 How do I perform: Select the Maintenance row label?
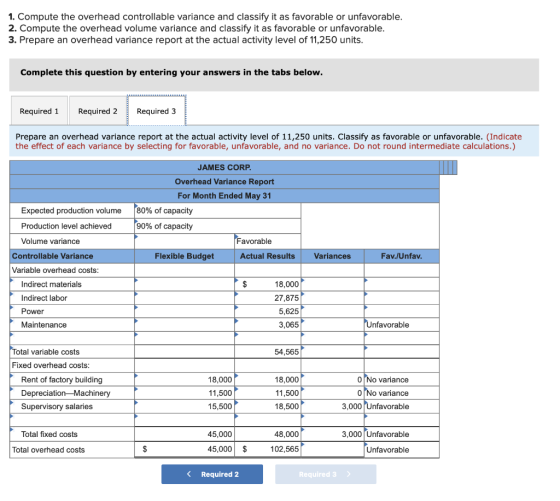(x=72, y=325)
